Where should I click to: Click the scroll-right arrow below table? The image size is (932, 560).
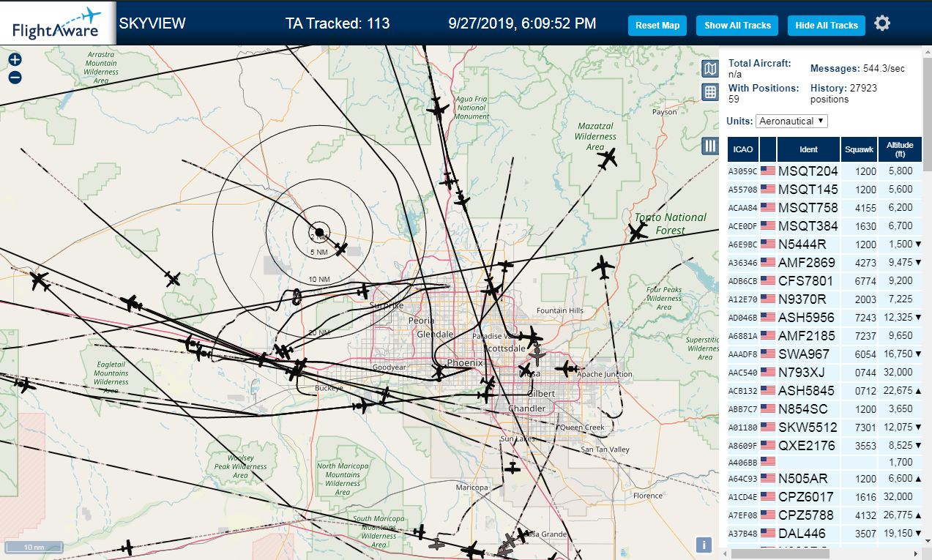917,553
